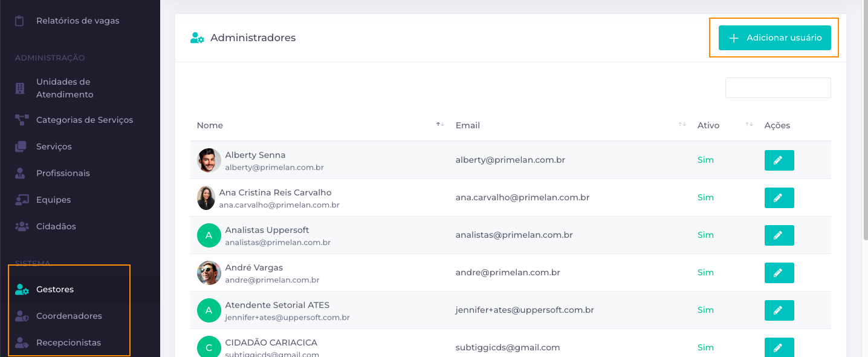Click the Cidadãos group icon
The image size is (868, 357).
coord(22,226)
